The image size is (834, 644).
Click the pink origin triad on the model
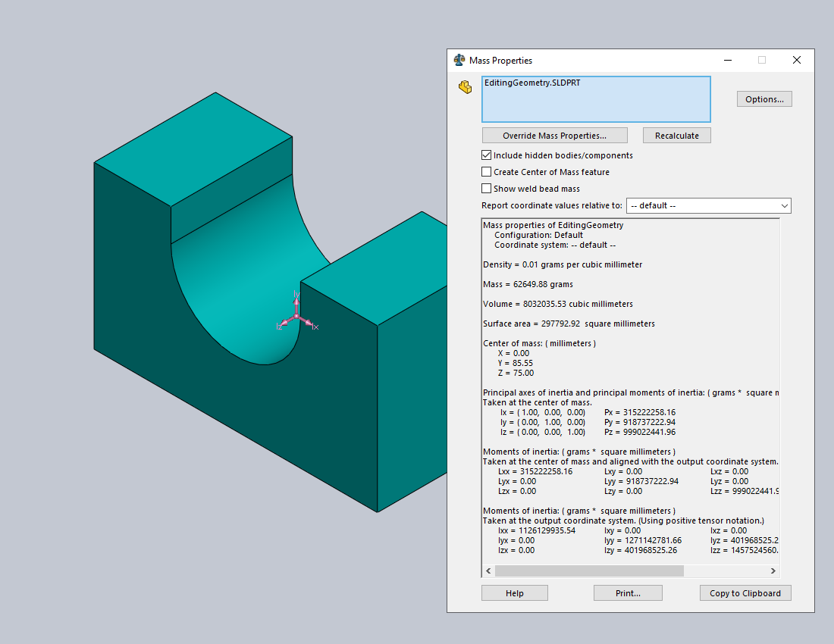[x=296, y=317]
